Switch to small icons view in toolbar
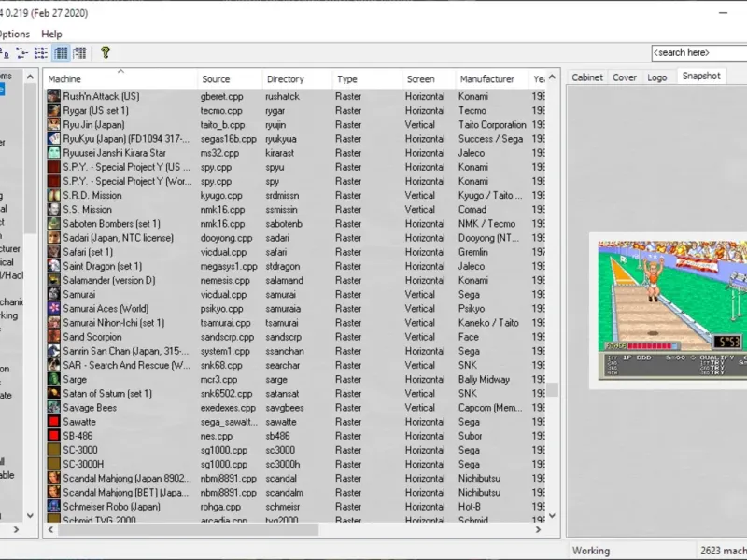The width and height of the screenshot is (747, 560). tap(21, 53)
